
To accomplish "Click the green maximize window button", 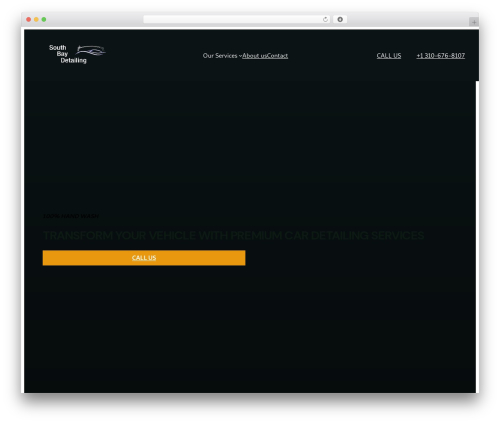I will pos(44,19).
